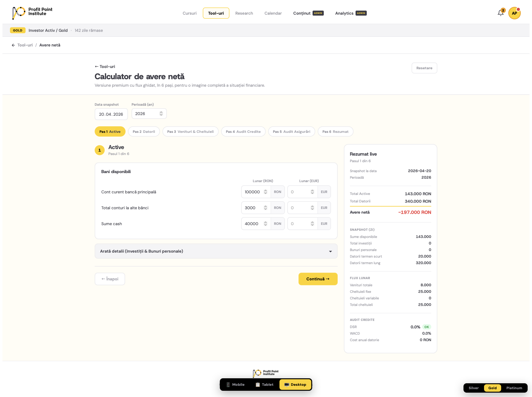Click the Bani disponibili section heading
The width and height of the screenshot is (532, 397).
point(116,172)
